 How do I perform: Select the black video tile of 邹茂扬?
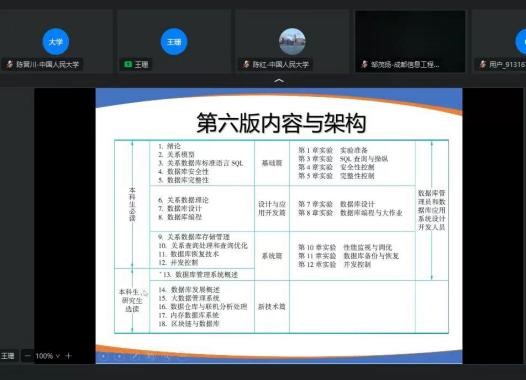(x=410, y=42)
